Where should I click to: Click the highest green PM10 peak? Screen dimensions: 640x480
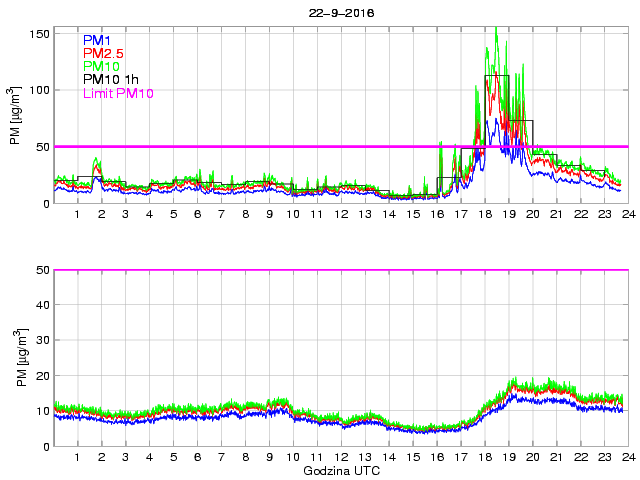coord(497,29)
